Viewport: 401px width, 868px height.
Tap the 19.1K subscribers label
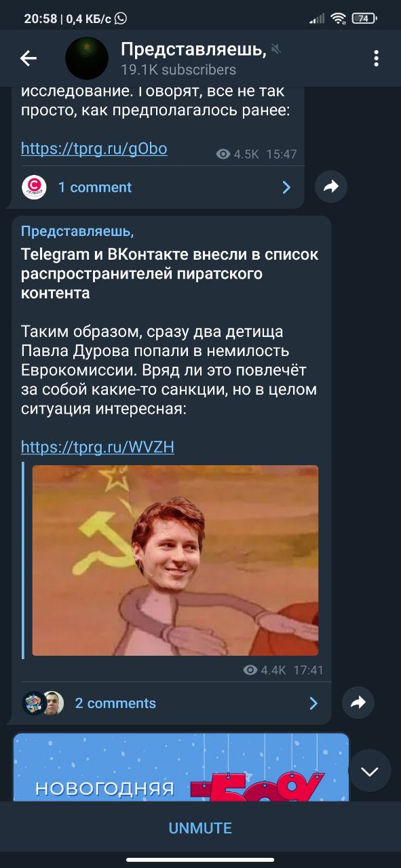point(178,70)
